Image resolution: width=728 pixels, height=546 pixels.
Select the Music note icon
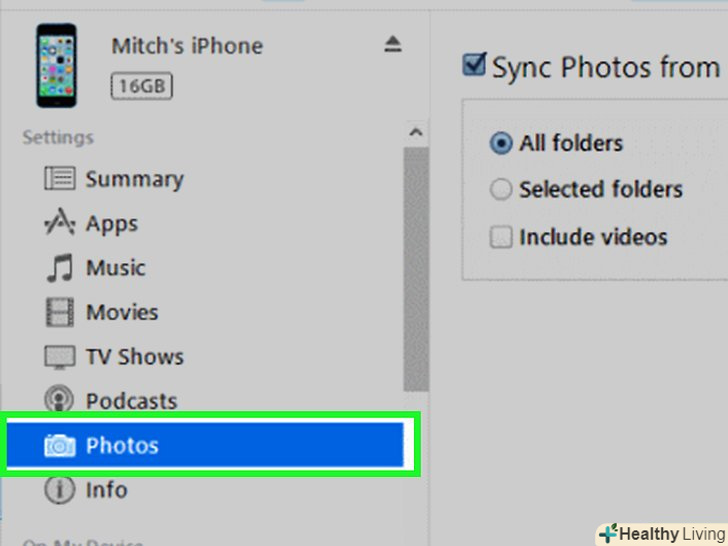coord(59,268)
